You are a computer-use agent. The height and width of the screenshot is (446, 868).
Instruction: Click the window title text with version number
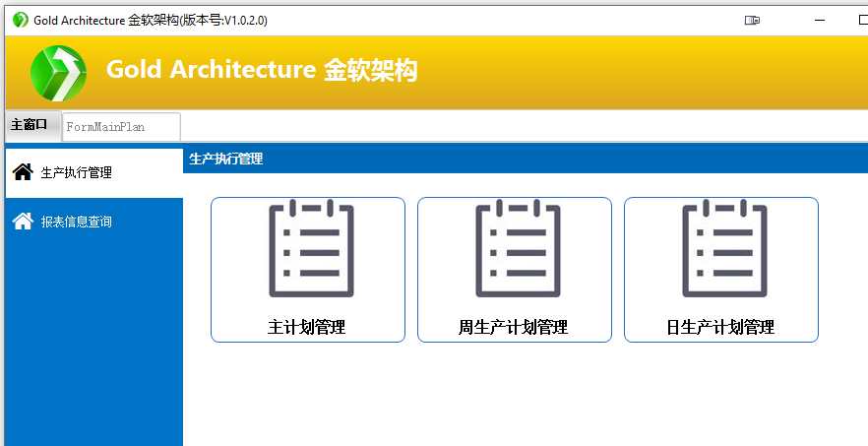pyautogui.click(x=151, y=21)
